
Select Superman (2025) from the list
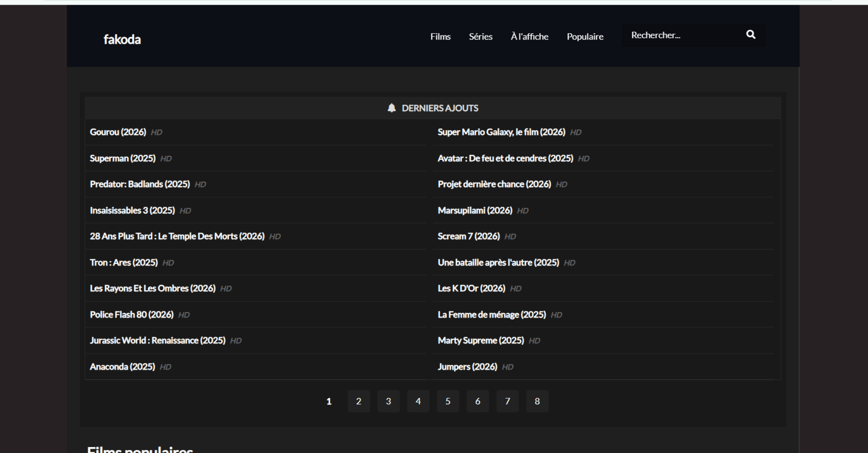(122, 158)
